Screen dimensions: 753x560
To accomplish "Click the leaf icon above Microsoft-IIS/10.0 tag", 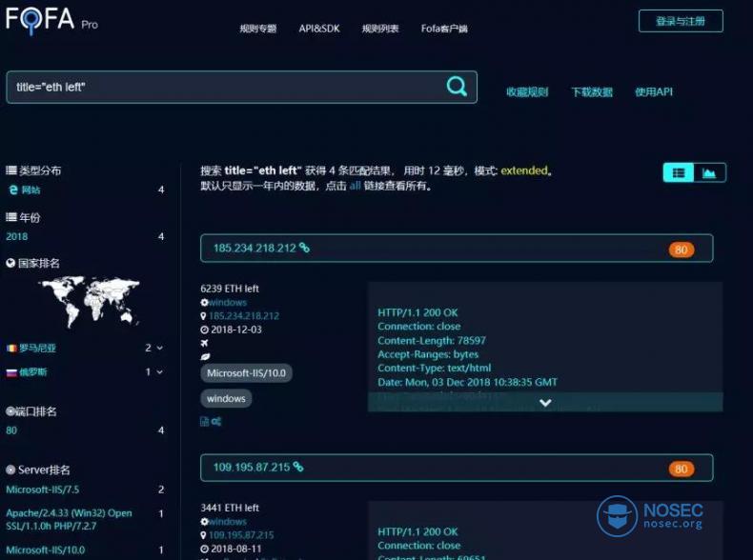I will pos(205,356).
